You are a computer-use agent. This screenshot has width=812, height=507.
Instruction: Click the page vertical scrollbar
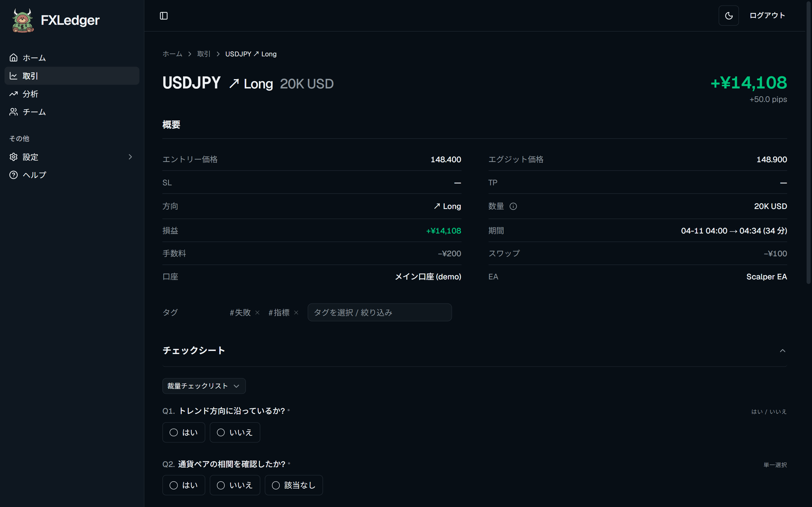[809, 143]
